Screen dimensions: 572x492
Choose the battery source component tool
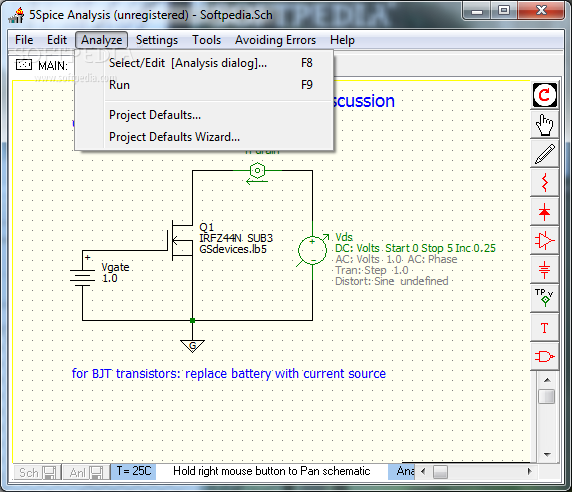pyautogui.click(x=545, y=270)
